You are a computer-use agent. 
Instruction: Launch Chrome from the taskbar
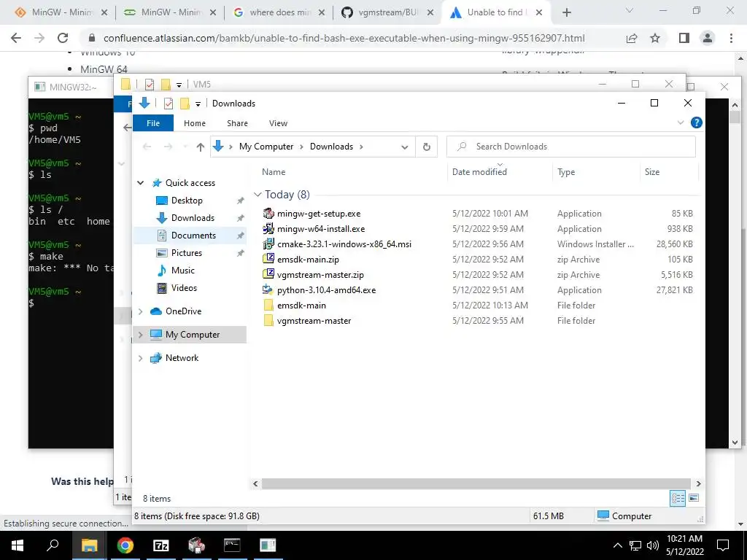pyautogui.click(x=125, y=545)
